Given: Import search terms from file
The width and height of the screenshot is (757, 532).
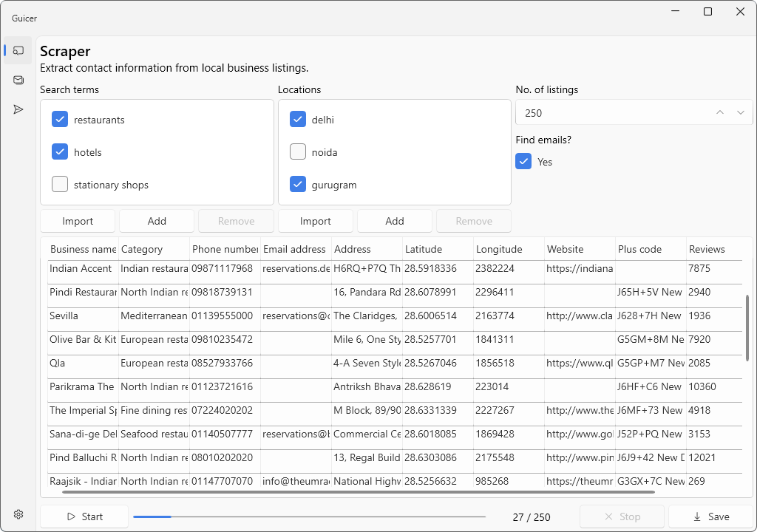Looking at the screenshot, I should click(x=78, y=221).
